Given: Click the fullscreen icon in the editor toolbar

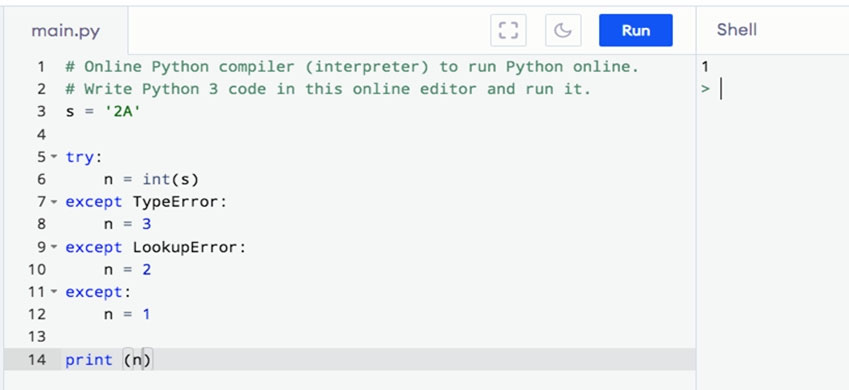Looking at the screenshot, I should pos(508,30).
